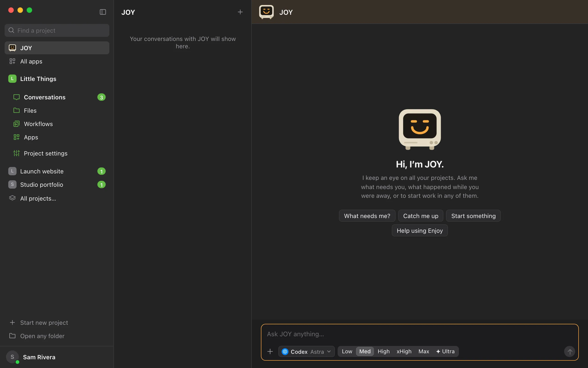Click the Files folder icon

click(x=16, y=110)
